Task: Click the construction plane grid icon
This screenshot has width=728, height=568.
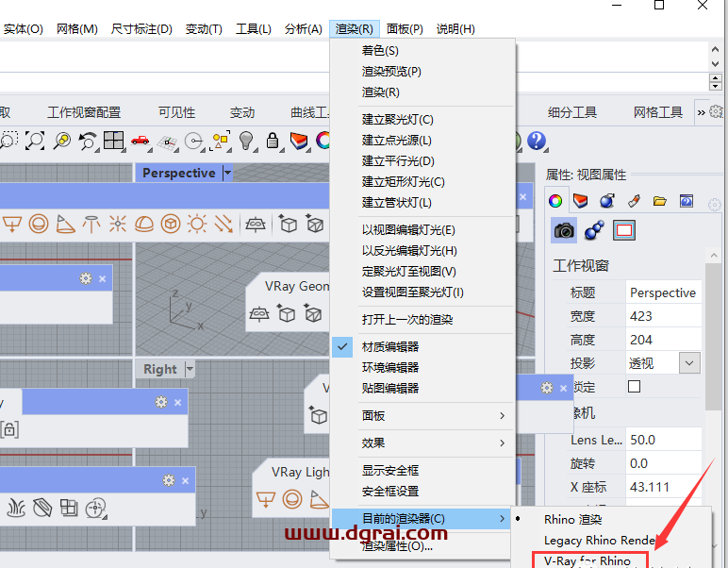Action: pyautogui.click(x=168, y=142)
